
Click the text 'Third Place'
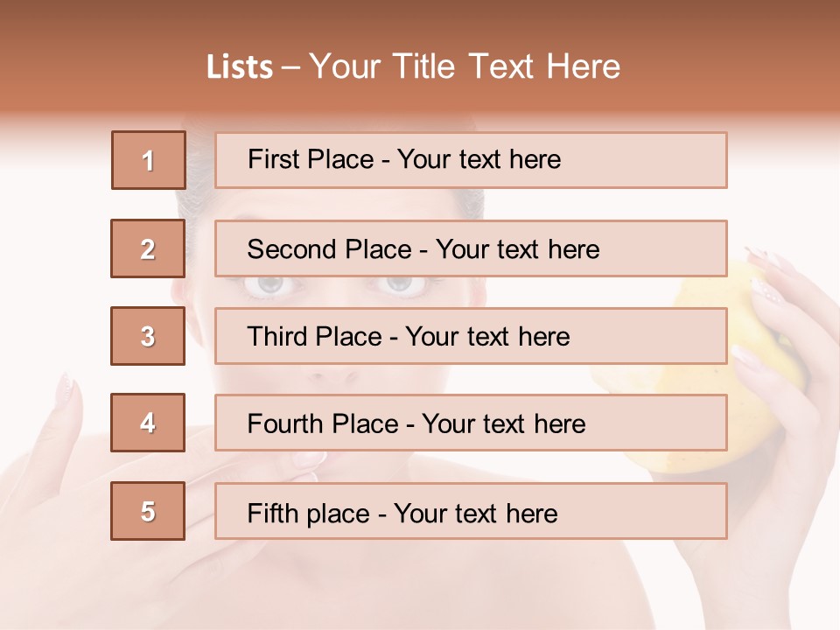coord(314,336)
